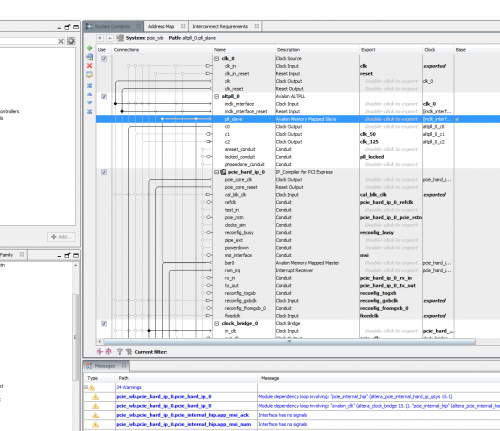Image resolution: width=500 pixels, height=431 pixels.
Task: Click the Export cell of altpll_0 c0 row
Action: 391,127
